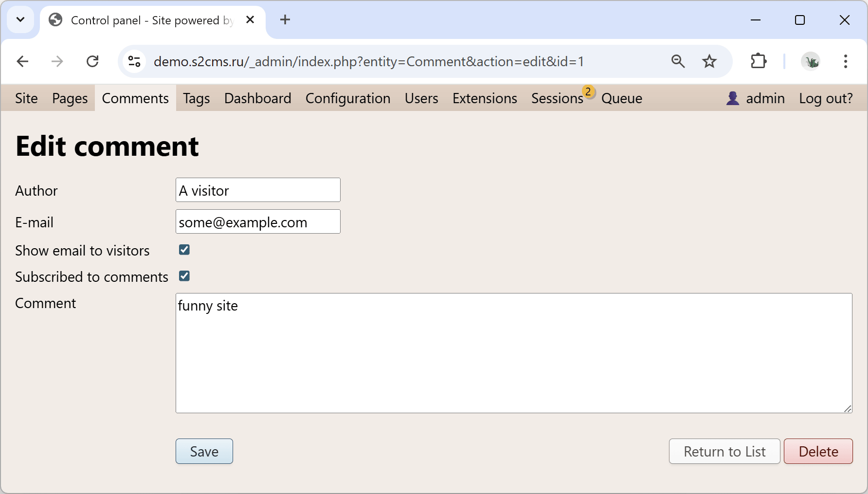Close the browser window
The image size is (868, 494).
point(845,20)
